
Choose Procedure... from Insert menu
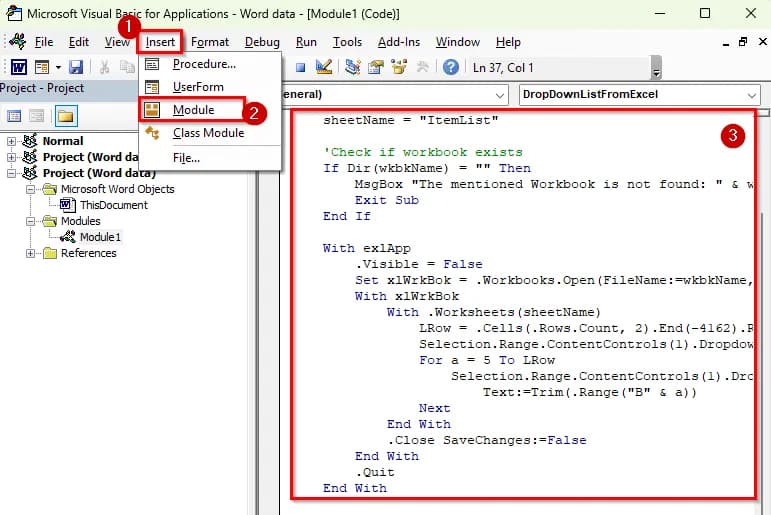click(x=210, y=64)
